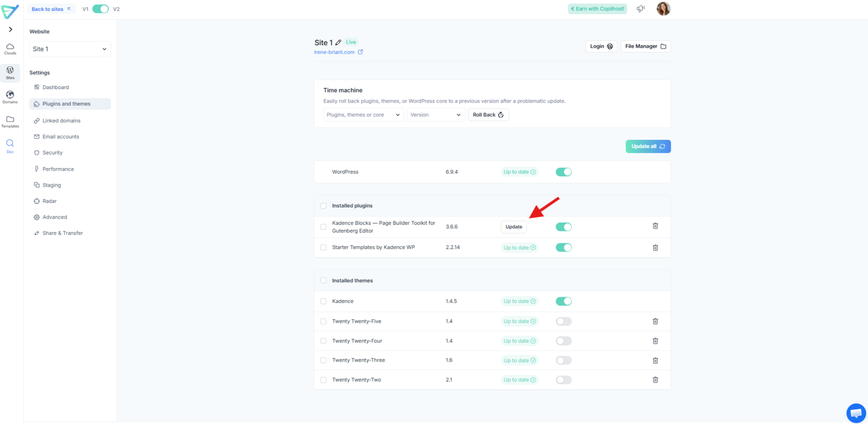Toggle auto-update for Kadence Blocks plugin
Image resolution: width=868 pixels, height=424 pixels.
tap(564, 227)
